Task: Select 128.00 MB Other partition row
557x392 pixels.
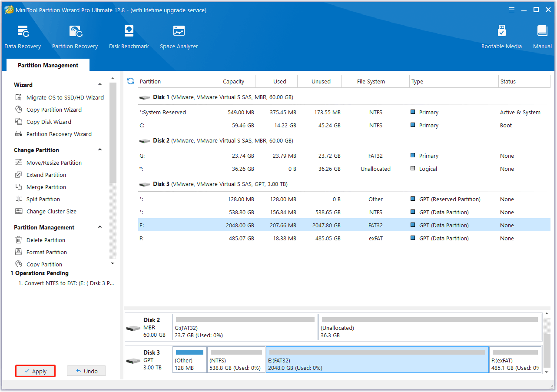Action: [x=344, y=199]
